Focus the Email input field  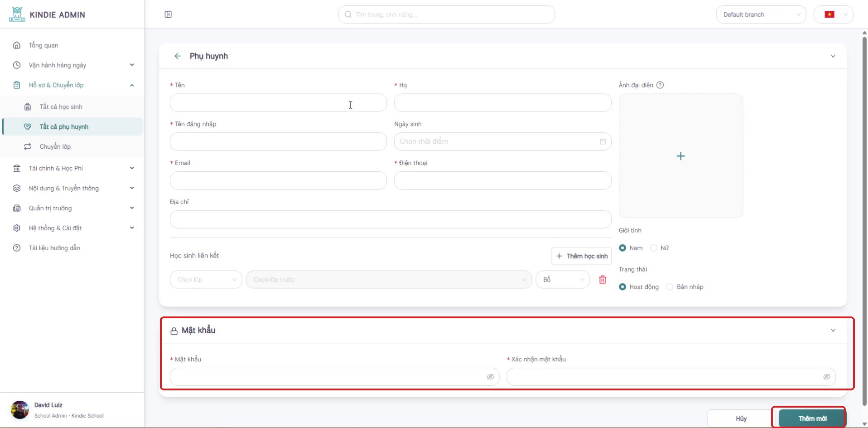(278, 180)
